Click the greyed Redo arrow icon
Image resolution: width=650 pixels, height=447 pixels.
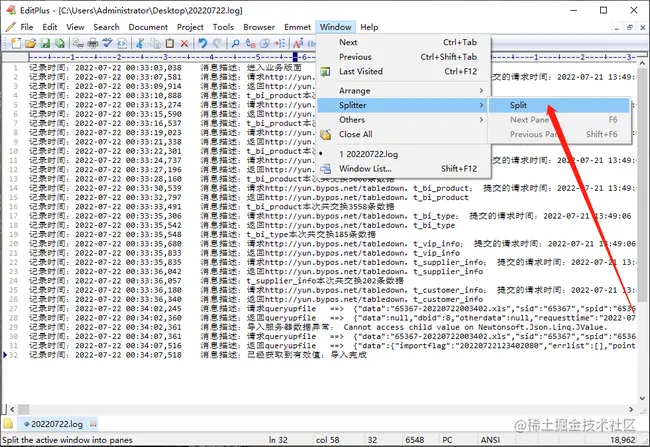click(x=217, y=43)
